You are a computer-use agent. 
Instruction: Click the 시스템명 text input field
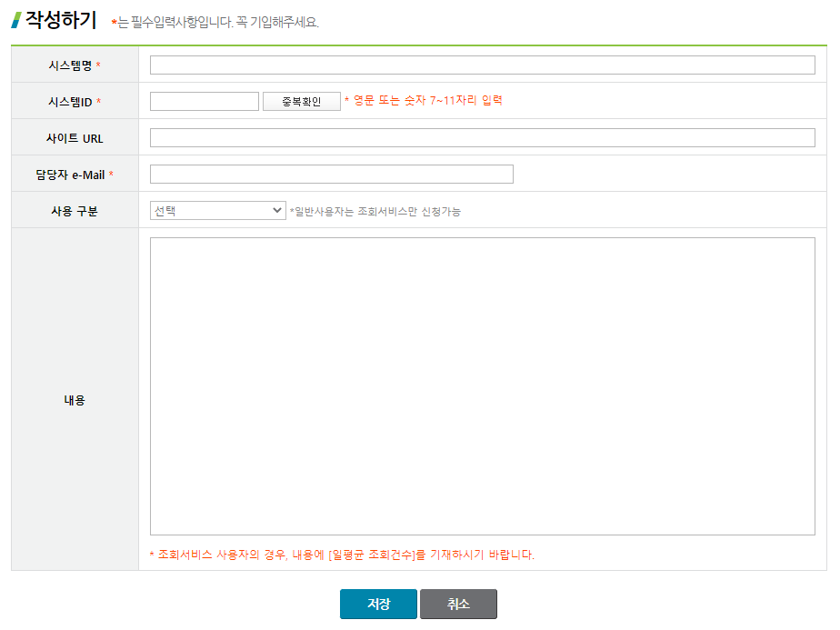point(482,65)
